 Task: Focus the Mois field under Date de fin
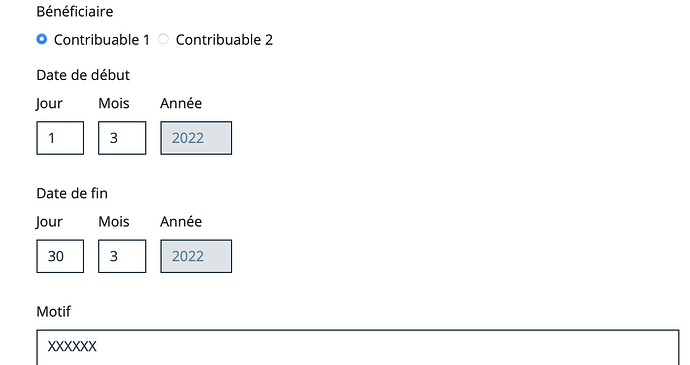tap(122, 256)
